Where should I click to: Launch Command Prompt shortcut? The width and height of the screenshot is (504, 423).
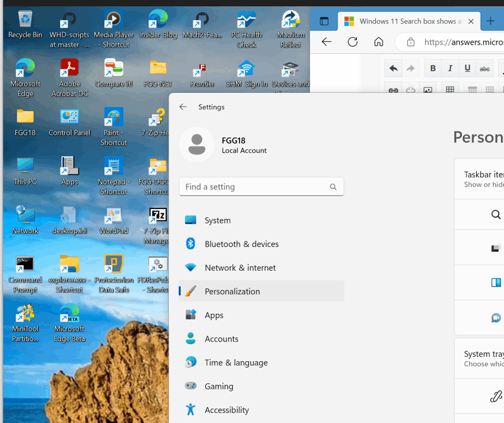25,274
